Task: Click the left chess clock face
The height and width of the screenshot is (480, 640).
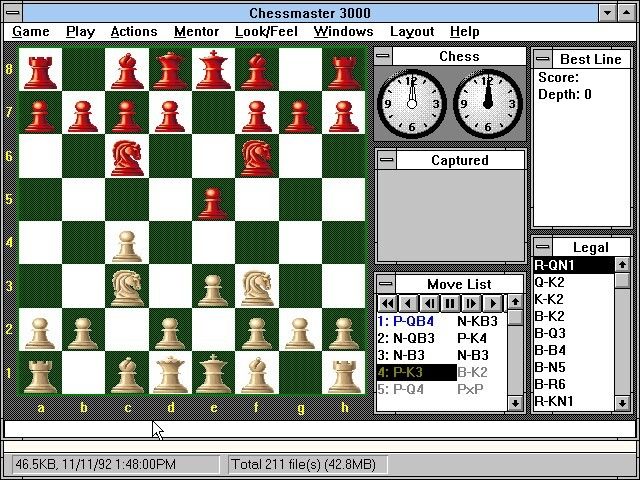Action: click(411, 103)
